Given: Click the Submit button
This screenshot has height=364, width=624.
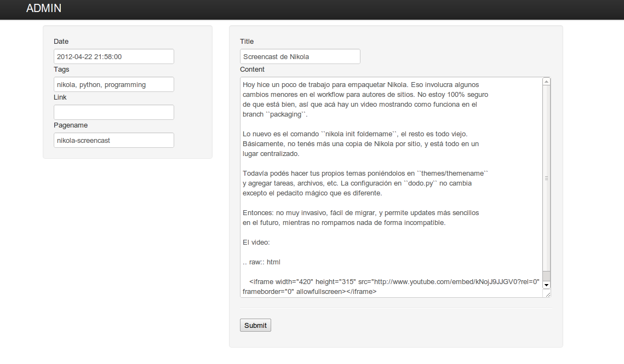Looking at the screenshot, I should pyautogui.click(x=255, y=325).
